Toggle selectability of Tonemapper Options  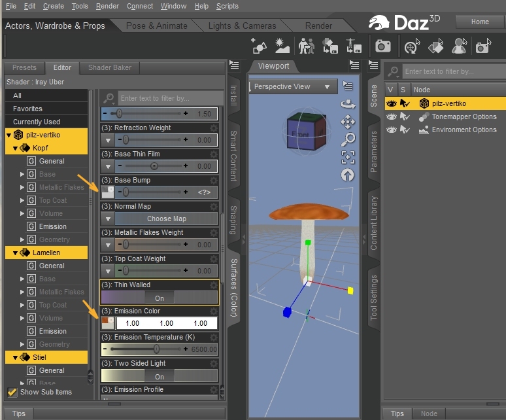click(405, 116)
